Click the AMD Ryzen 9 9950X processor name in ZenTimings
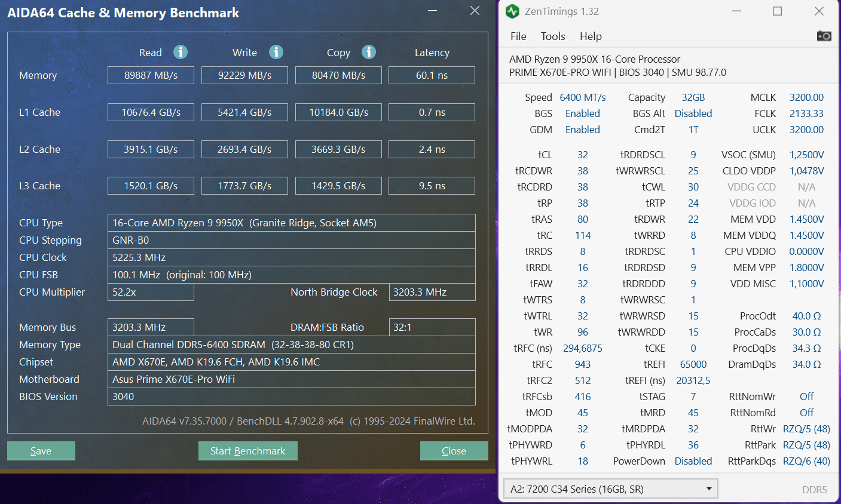 click(x=595, y=59)
